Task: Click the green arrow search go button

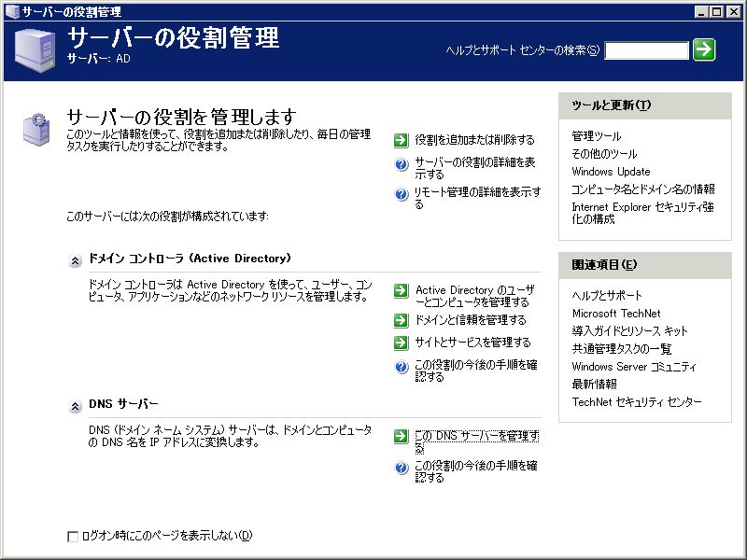Action: click(704, 49)
